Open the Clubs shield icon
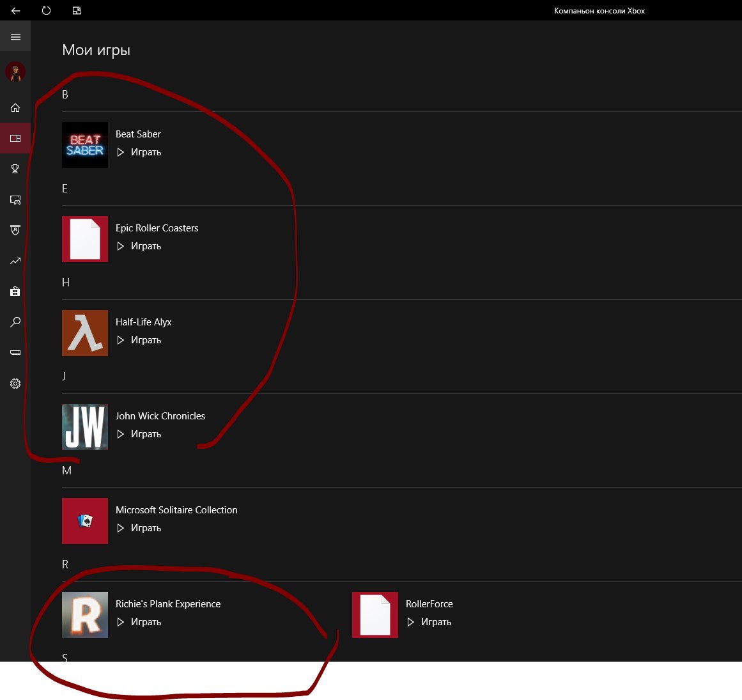The image size is (742, 700). click(x=15, y=230)
